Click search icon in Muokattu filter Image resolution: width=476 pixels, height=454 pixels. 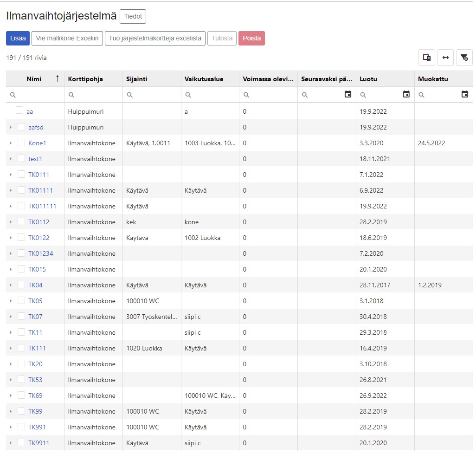pos(421,95)
